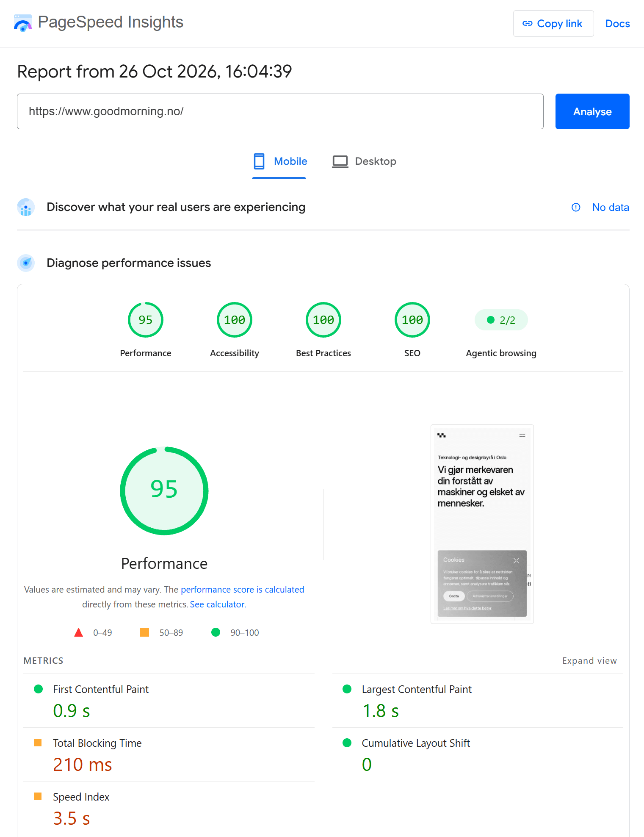The height and width of the screenshot is (837, 644).
Task: Click the Agentic browsing label
Action: (x=501, y=353)
